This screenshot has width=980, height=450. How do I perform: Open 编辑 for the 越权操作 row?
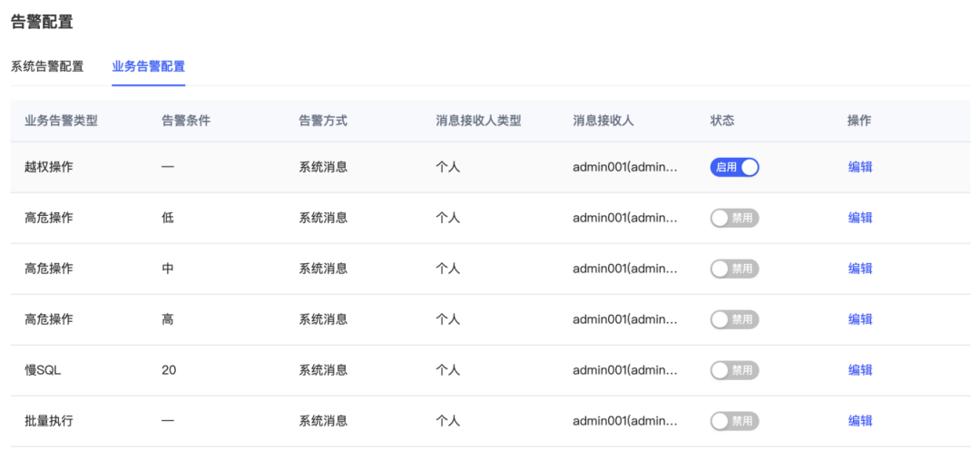pyautogui.click(x=860, y=167)
